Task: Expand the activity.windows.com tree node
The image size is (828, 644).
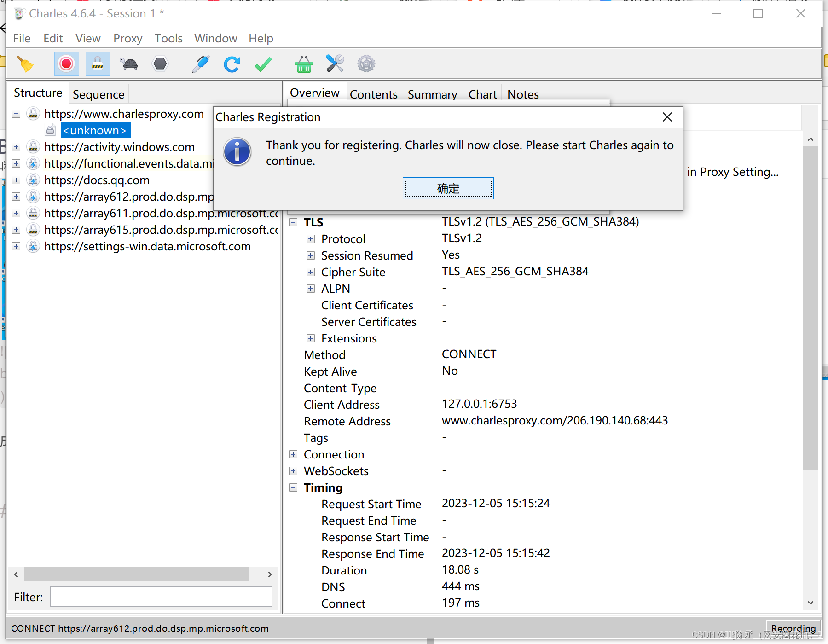Action: [16, 147]
